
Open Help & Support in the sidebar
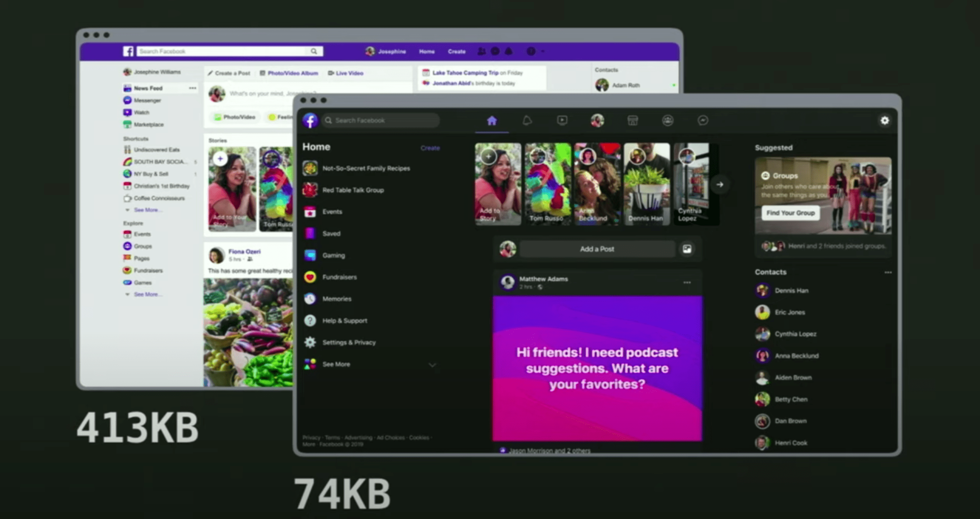345,321
